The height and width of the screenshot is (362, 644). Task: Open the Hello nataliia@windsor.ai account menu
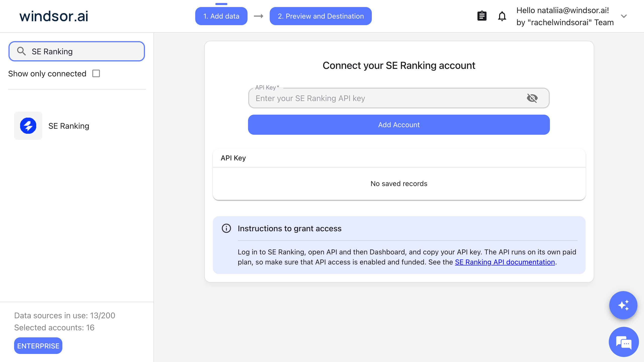pyautogui.click(x=565, y=16)
